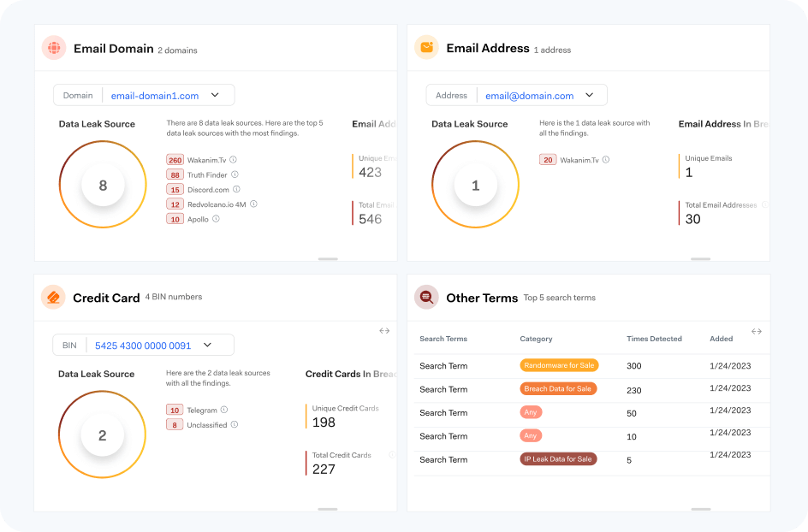The width and height of the screenshot is (808, 532).
Task: Open the Address dropdown showing email@domain.com
Action: click(x=516, y=95)
